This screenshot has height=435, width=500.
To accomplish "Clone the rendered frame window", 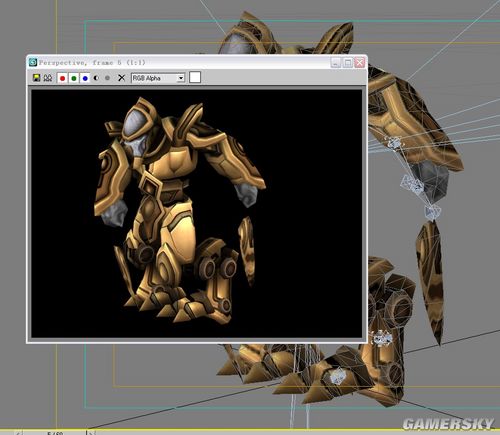I will tap(48, 78).
